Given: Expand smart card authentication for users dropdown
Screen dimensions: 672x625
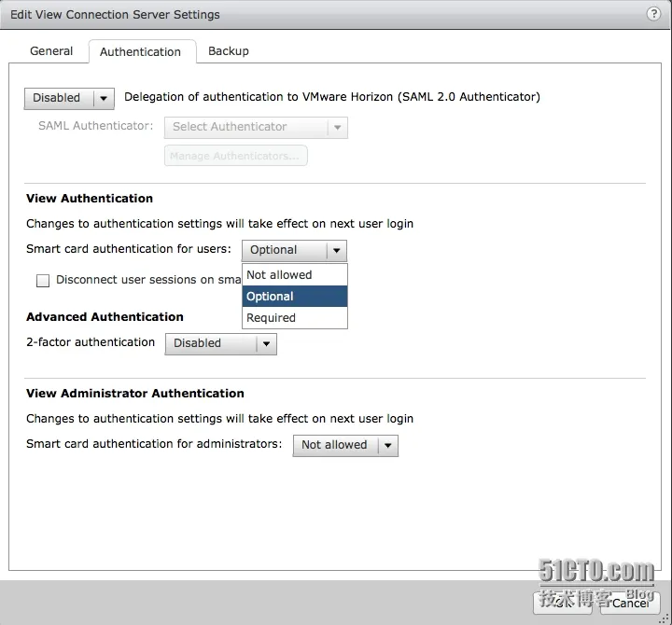Looking at the screenshot, I should pyautogui.click(x=294, y=250).
